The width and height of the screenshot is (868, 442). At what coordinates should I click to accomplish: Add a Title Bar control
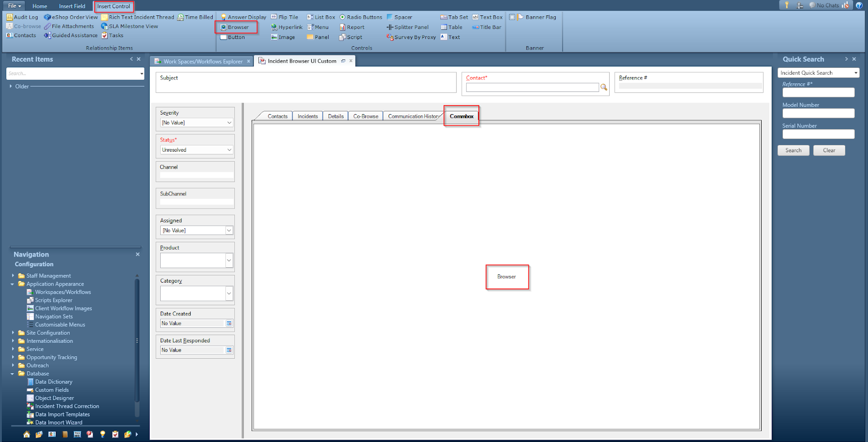pyautogui.click(x=486, y=27)
